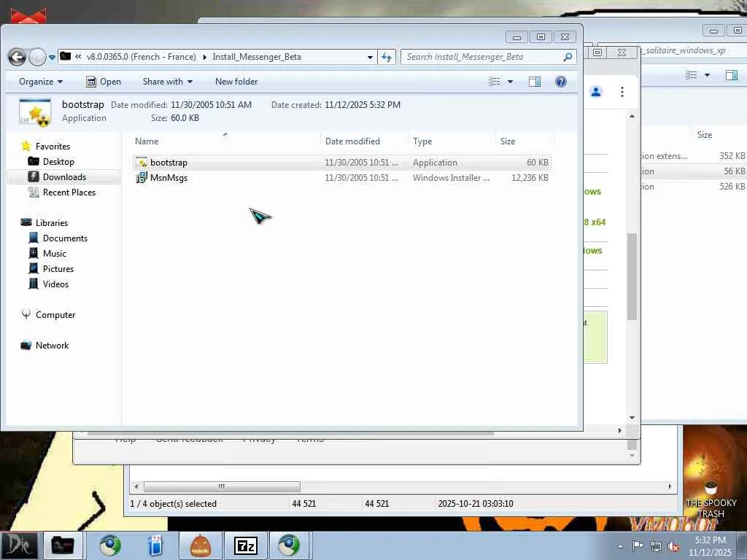Click the 7-Zip horizontal scrollbar thumb
This screenshot has height=560, width=747.
(x=222, y=486)
